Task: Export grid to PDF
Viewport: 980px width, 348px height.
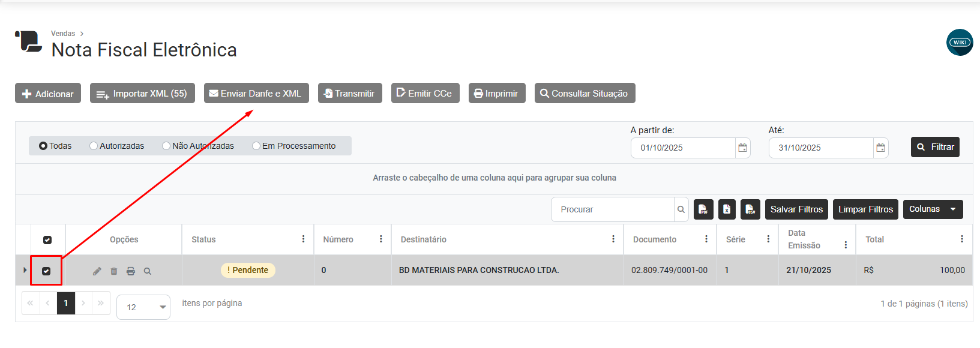Action: point(703,209)
